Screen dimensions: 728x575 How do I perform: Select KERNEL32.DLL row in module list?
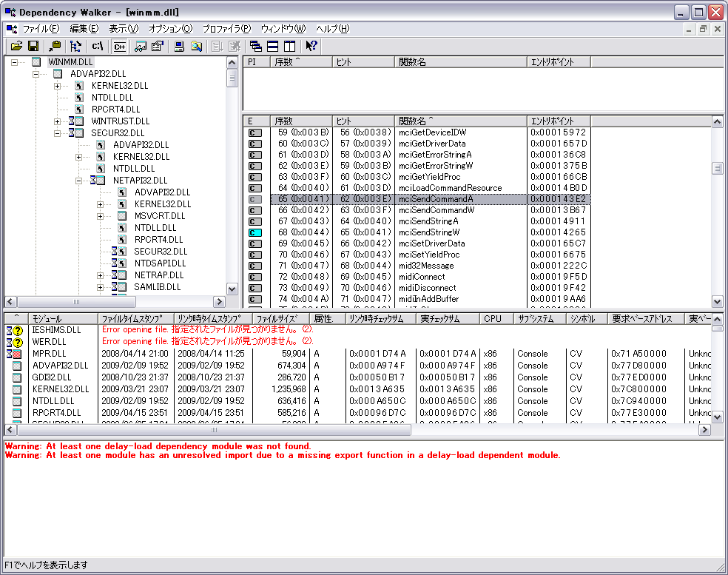tap(357, 389)
